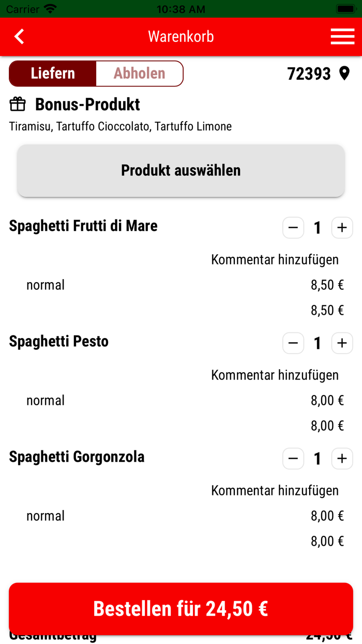Select the Liefern delivery option
362x644 pixels.
click(x=52, y=73)
